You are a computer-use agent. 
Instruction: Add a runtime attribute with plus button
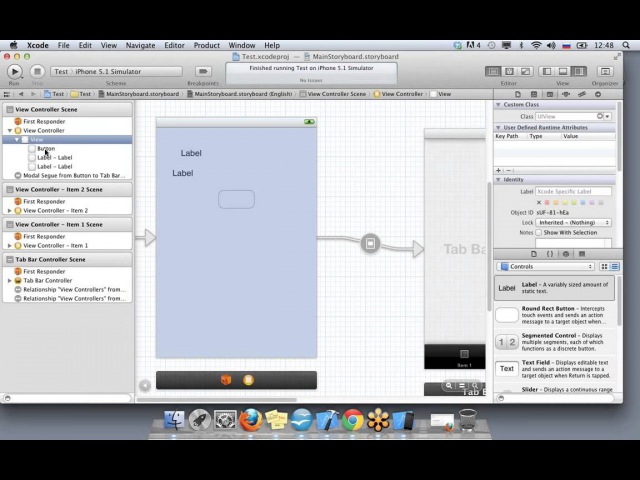(x=498, y=170)
